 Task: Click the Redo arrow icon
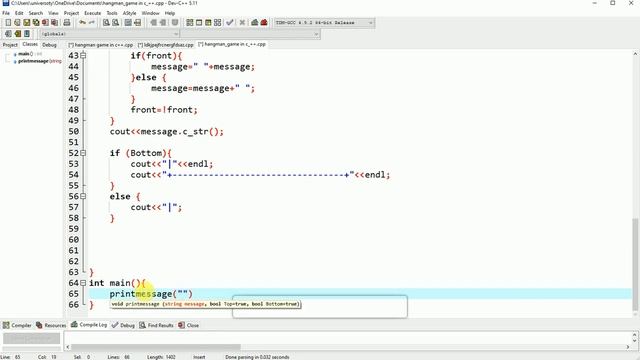point(92,23)
